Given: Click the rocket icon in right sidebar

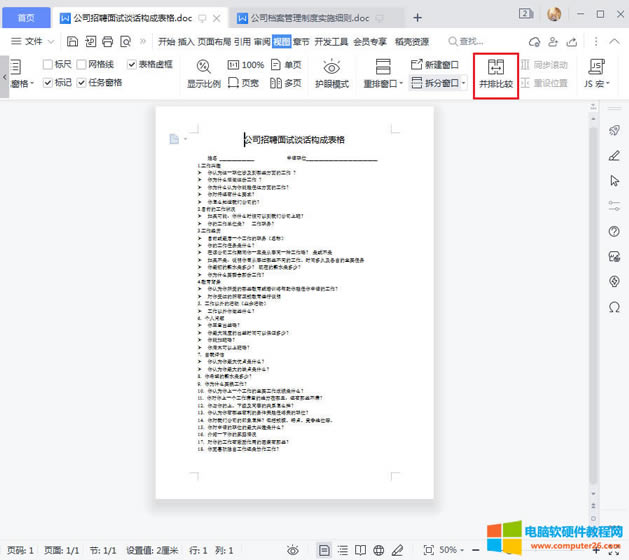Looking at the screenshot, I should coord(614,129).
